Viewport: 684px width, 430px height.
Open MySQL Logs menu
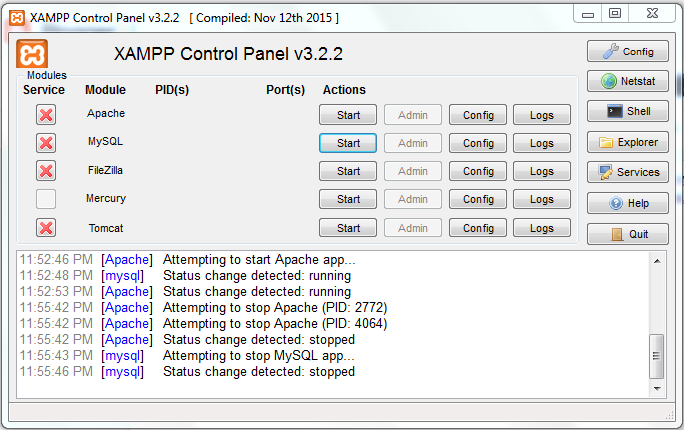[542, 143]
